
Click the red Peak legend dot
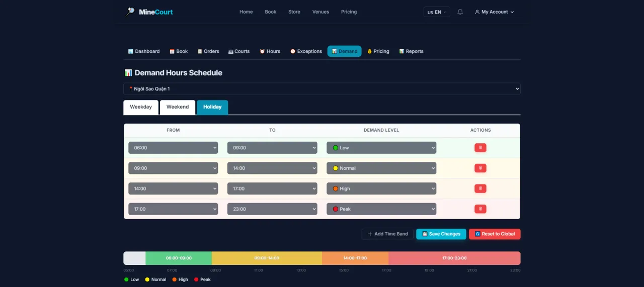196,279
